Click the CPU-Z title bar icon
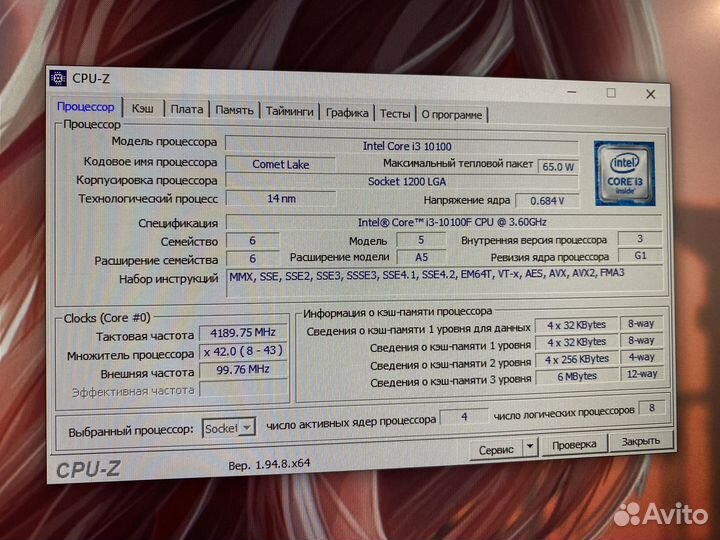The height and width of the screenshot is (540, 720). 58,78
